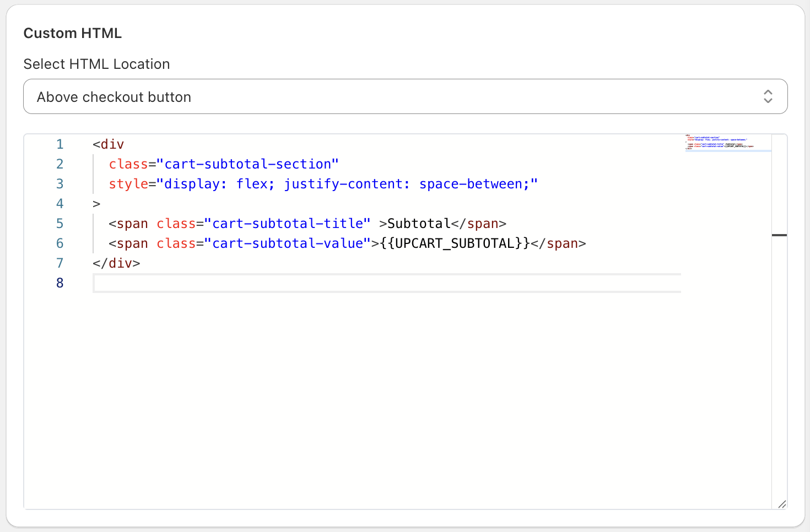Click line number 3 in gutter
Viewport: 810px width, 532px height.
tap(60, 184)
